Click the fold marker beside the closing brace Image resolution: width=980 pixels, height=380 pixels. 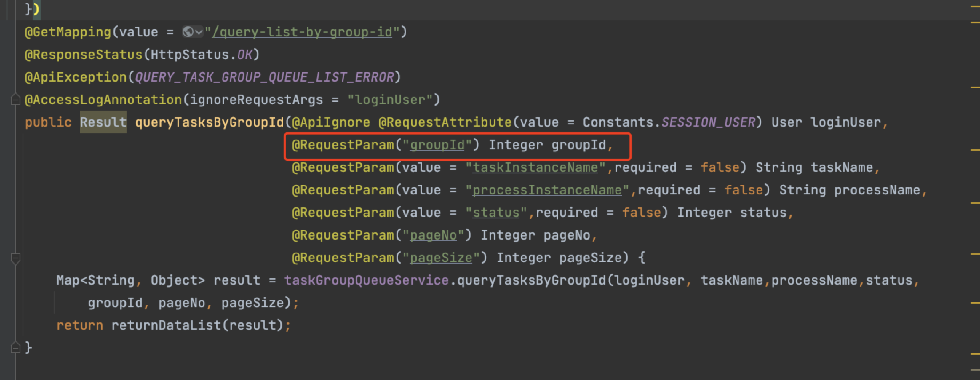(15, 347)
